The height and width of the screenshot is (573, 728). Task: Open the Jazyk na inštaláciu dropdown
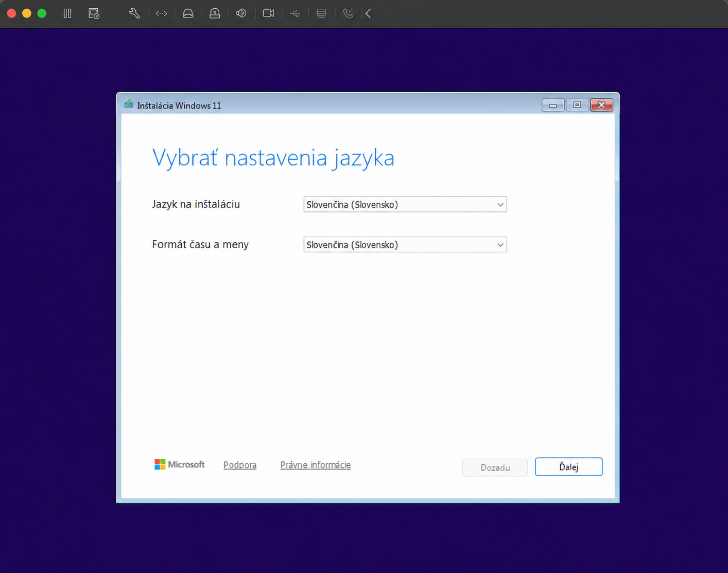(x=405, y=204)
